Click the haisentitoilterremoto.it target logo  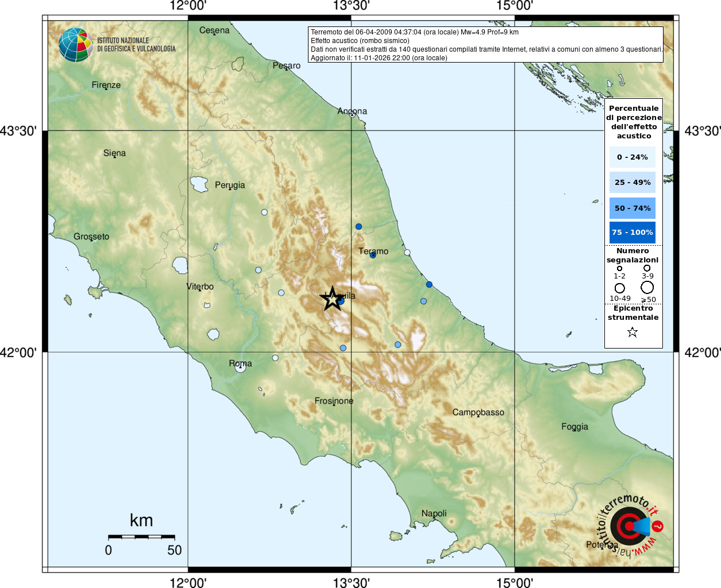tap(629, 525)
